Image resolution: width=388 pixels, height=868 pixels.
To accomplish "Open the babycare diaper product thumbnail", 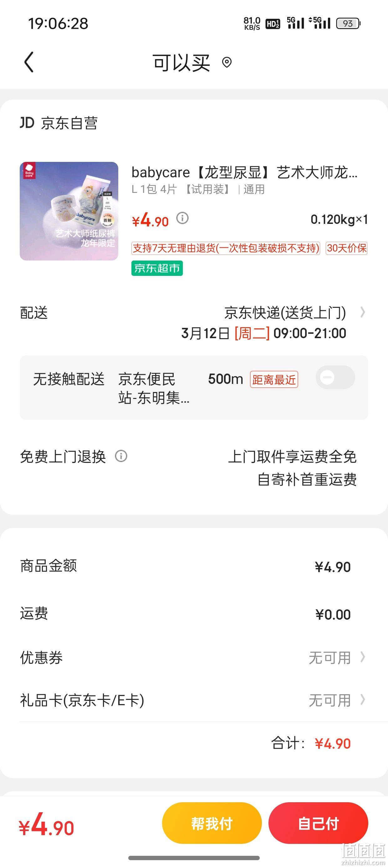I will 69,211.
